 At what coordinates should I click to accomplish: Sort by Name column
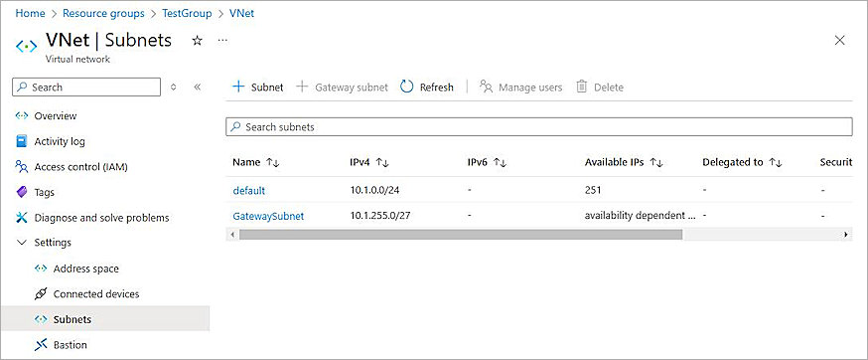tap(256, 162)
